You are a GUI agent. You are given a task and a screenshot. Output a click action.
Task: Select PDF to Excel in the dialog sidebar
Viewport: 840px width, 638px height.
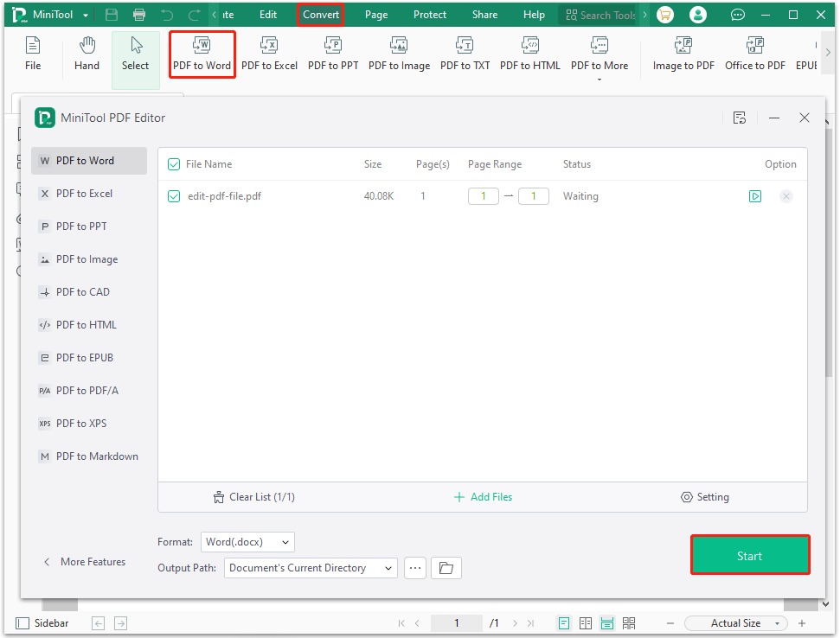tap(89, 194)
